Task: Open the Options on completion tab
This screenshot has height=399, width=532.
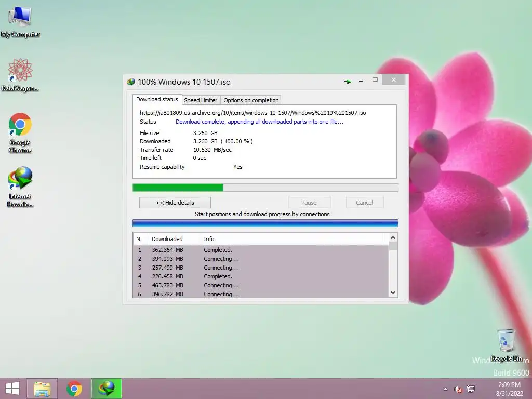Action: (251, 100)
